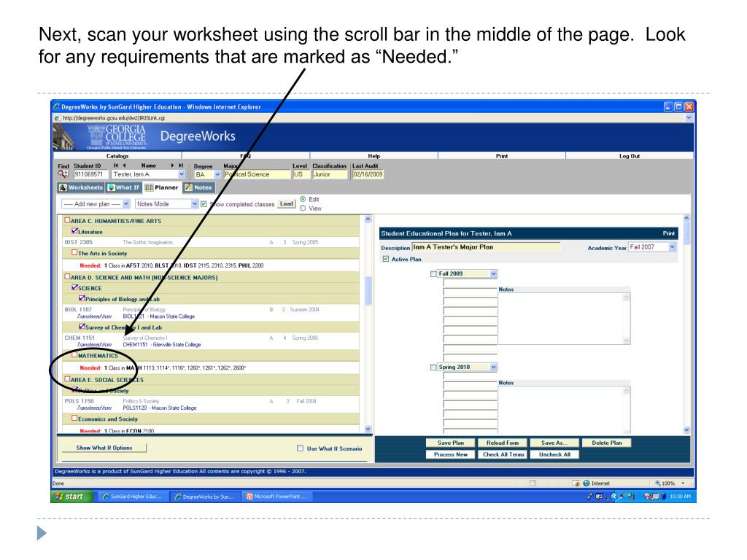
Task: Go to previous student record arrow
Action: pos(124,166)
